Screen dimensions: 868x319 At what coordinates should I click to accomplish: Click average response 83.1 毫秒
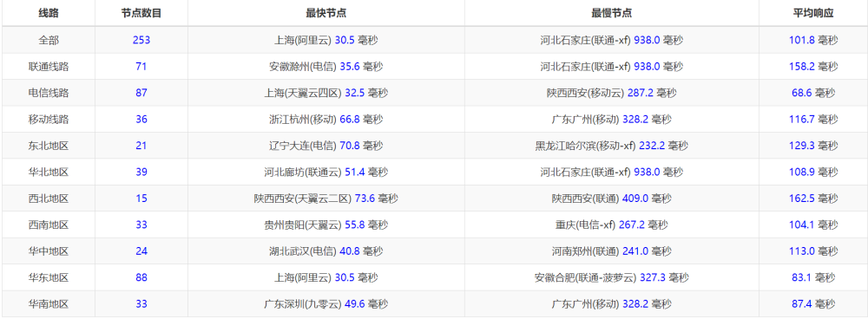(813, 277)
